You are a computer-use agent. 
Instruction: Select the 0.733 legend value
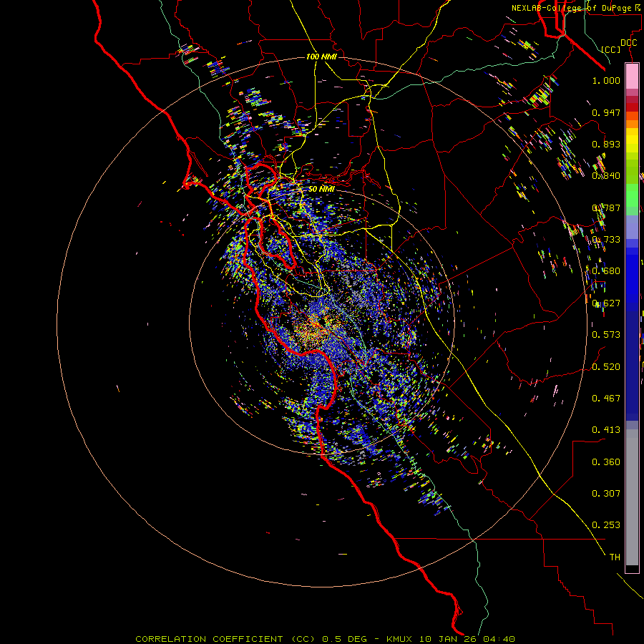tap(606, 240)
